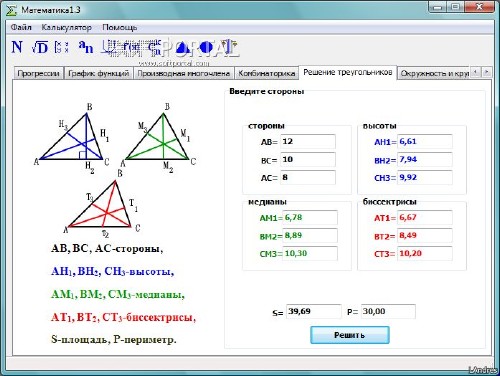500x376 pixels.
Task: Switch to the Комбинаторика tab
Action: coord(266,73)
